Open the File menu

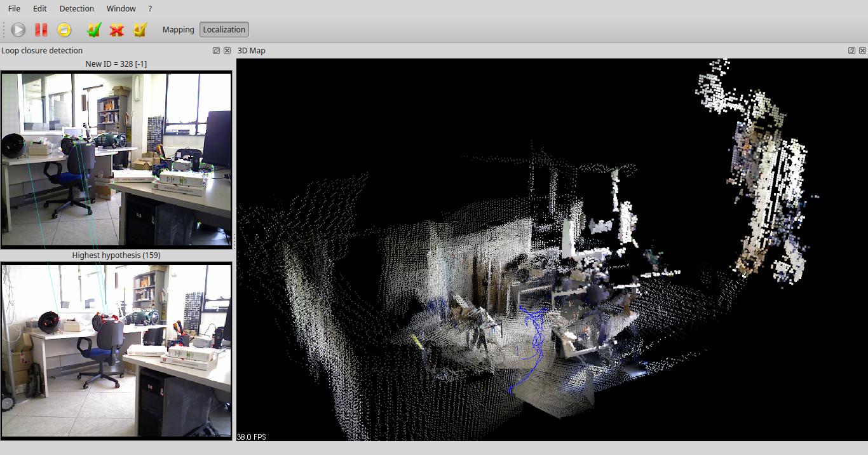point(14,9)
